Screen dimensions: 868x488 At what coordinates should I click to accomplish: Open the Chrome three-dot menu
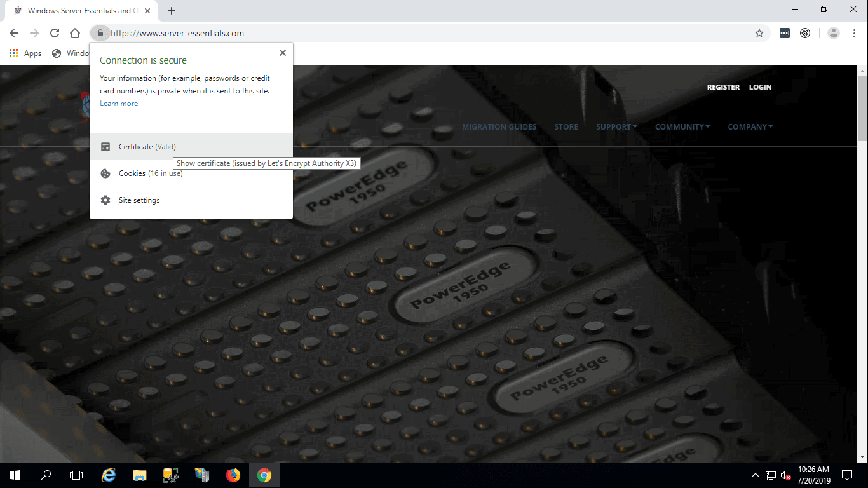tap(854, 33)
